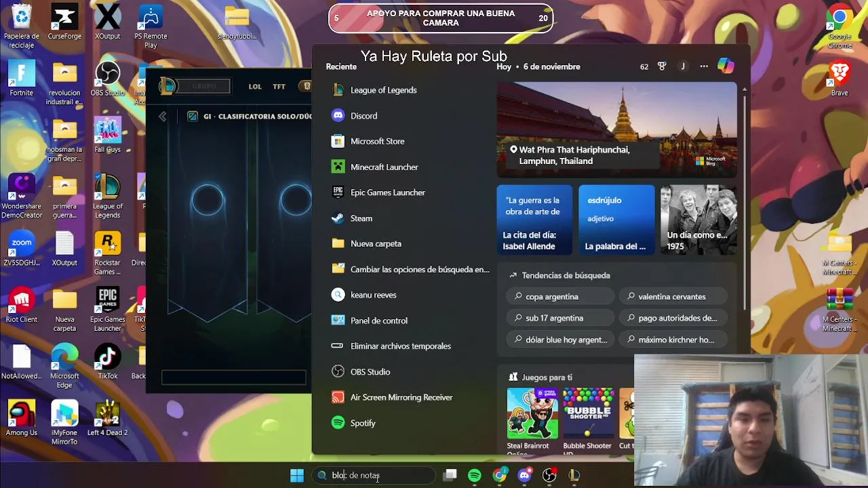Switch to the TFT tab in League client
The width and height of the screenshot is (868, 488).
[x=279, y=87]
